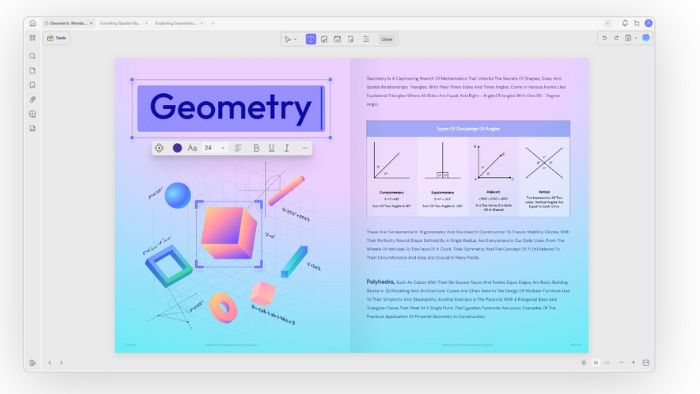Open the bookmarks panel in sidebar
This screenshot has width=700, height=394.
pyautogui.click(x=33, y=85)
